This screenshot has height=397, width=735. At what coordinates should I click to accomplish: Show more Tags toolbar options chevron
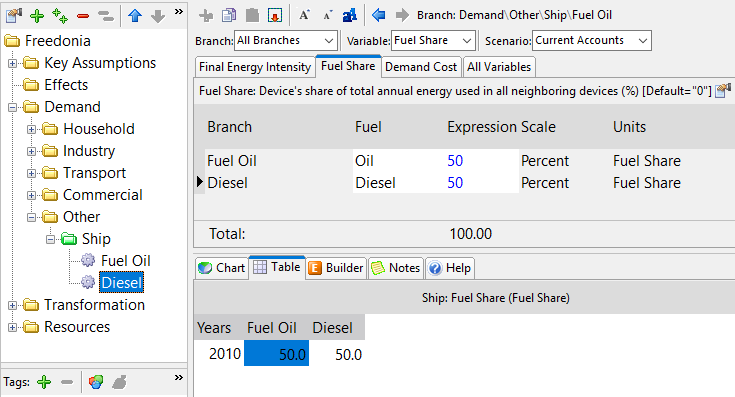[179, 378]
